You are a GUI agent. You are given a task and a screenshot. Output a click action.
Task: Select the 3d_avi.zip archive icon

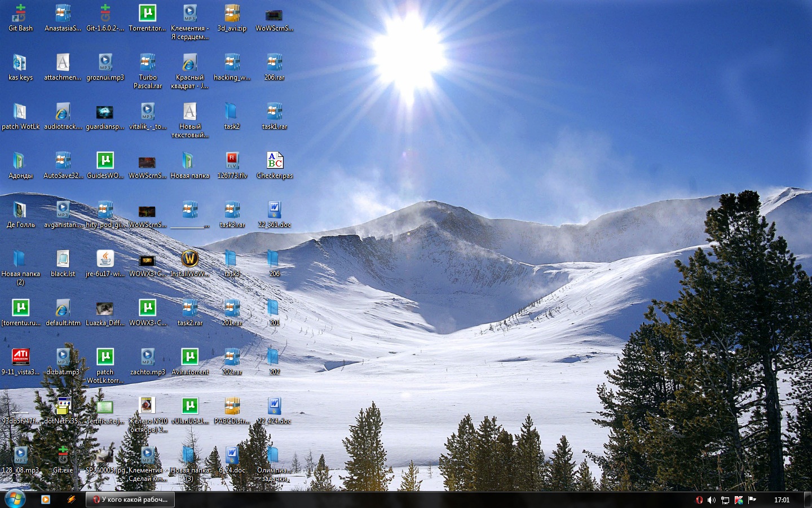tap(232, 15)
